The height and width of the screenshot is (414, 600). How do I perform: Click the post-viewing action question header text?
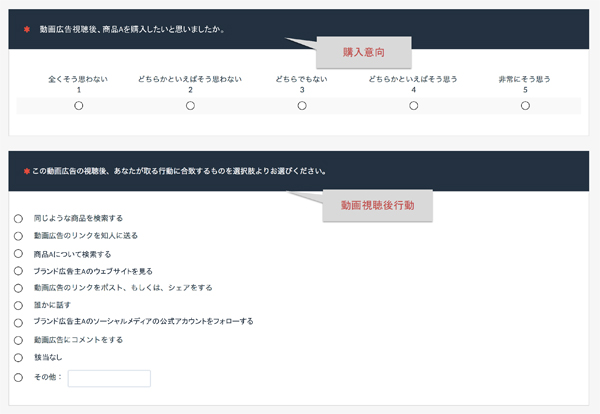[x=178, y=171]
